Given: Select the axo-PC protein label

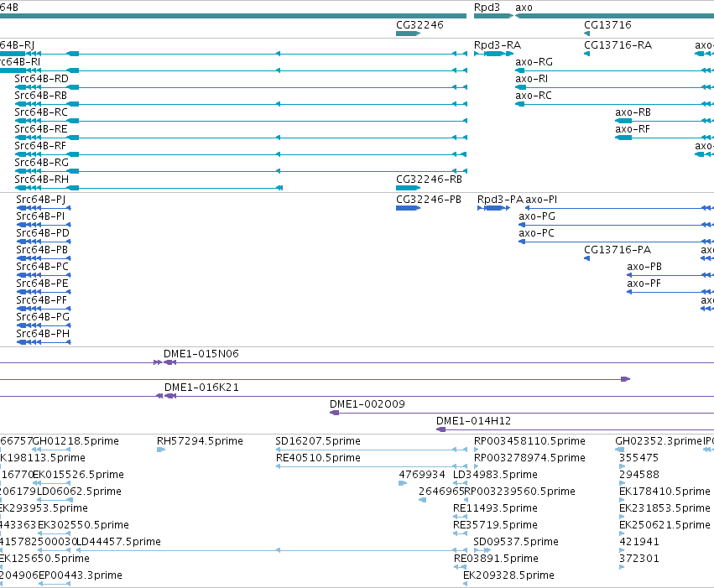Looking at the screenshot, I should (x=536, y=233).
